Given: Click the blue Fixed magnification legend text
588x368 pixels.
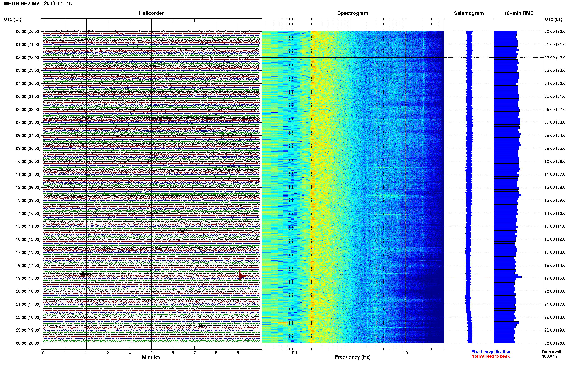Looking at the screenshot, I should pyautogui.click(x=491, y=352).
